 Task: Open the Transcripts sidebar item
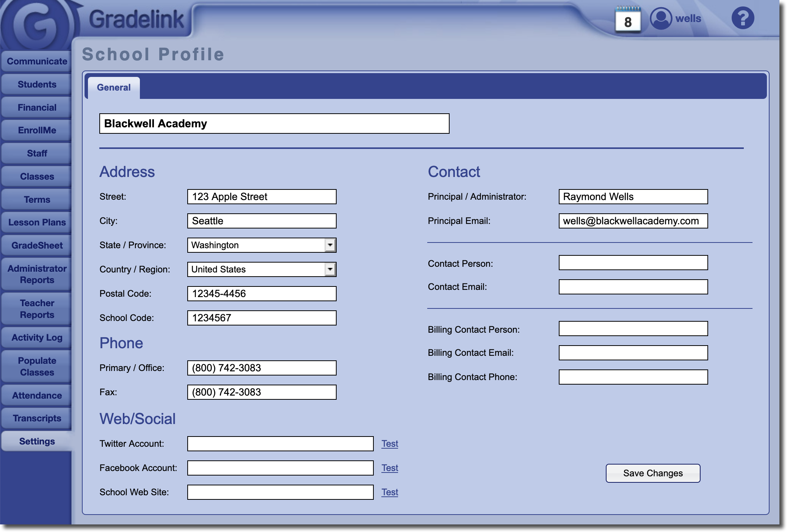37,418
